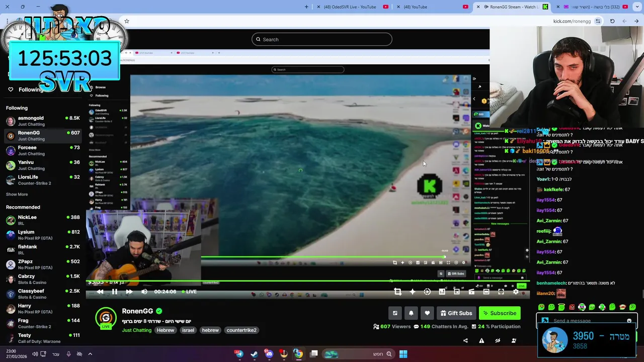Screen dimensions: 644x362
Task: Open Discord in the Windows taskbar
Action: coord(269,354)
